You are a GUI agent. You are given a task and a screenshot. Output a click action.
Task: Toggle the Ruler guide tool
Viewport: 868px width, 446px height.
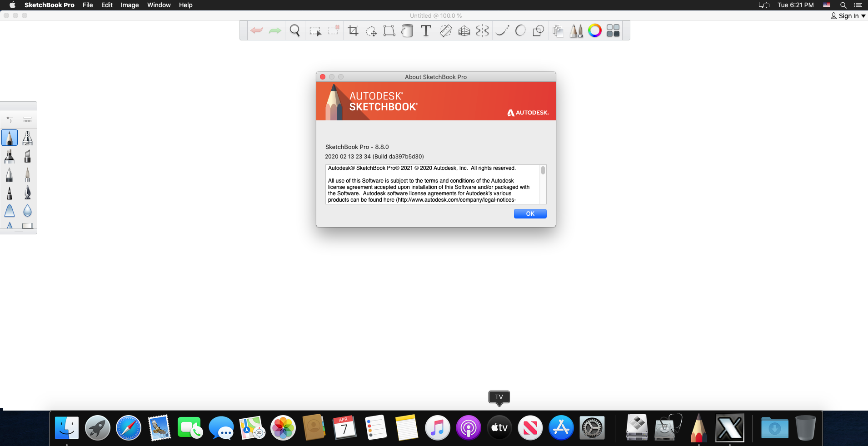(446, 30)
